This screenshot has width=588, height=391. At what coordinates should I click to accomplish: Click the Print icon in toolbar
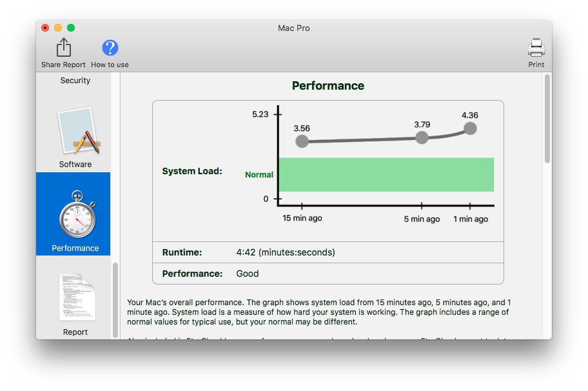click(536, 48)
